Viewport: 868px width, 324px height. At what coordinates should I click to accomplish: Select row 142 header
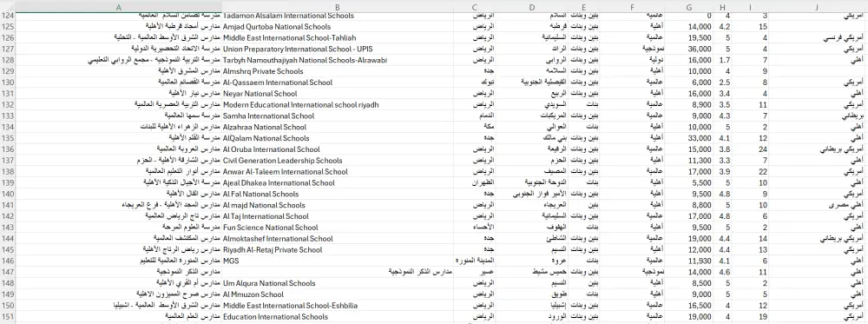pyautogui.click(x=8, y=216)
